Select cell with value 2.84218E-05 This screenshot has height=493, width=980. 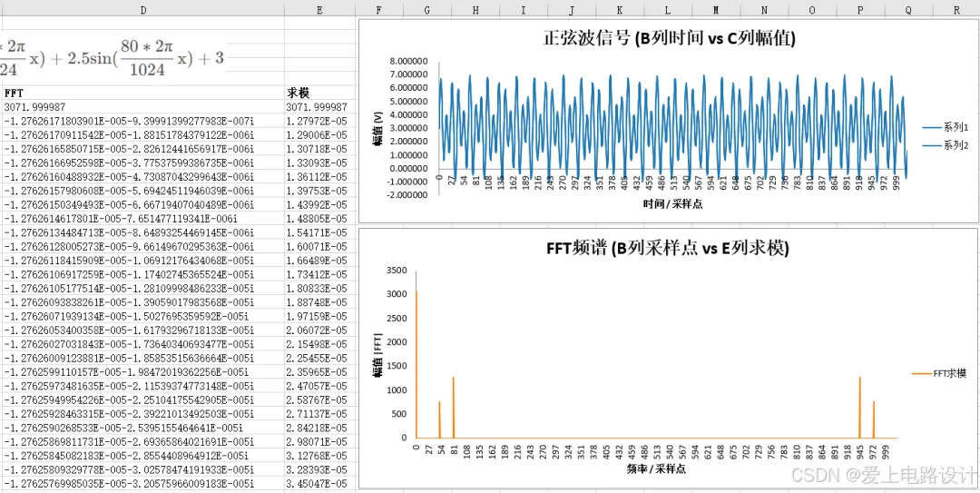coord(320,428)
